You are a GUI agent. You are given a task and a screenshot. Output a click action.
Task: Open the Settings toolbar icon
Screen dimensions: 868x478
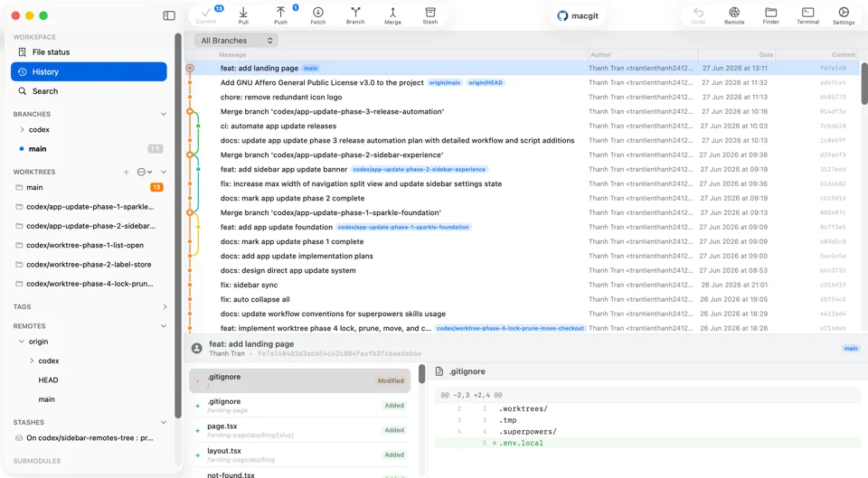tap(844, 15)
